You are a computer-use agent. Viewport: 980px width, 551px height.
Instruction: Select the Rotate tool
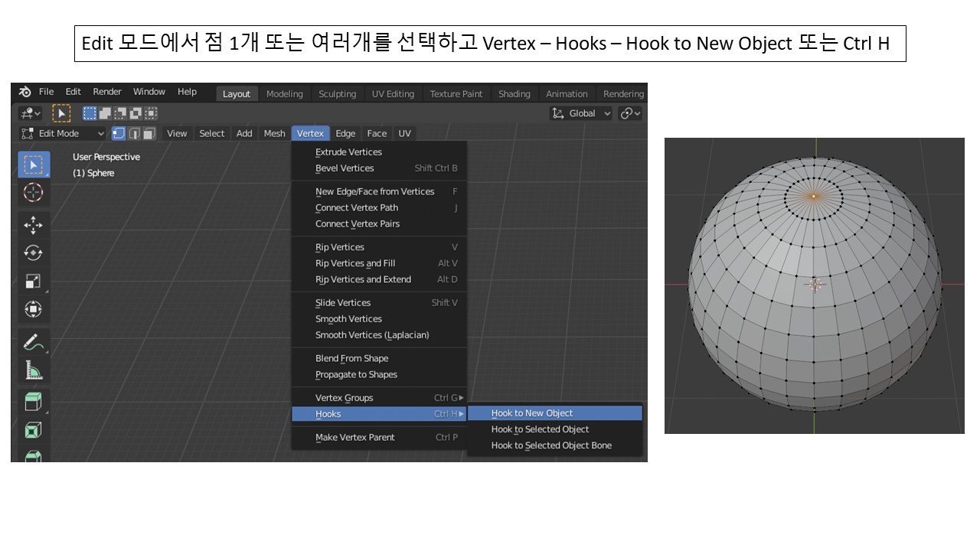pyautogui.click(x=34, y=253)
